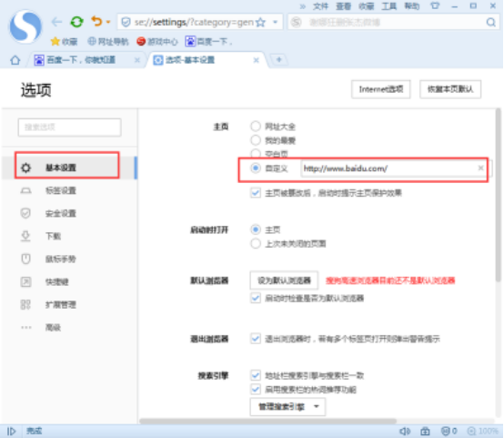
Task: Bookmark this page with the star icon
Action: point(261,22)
